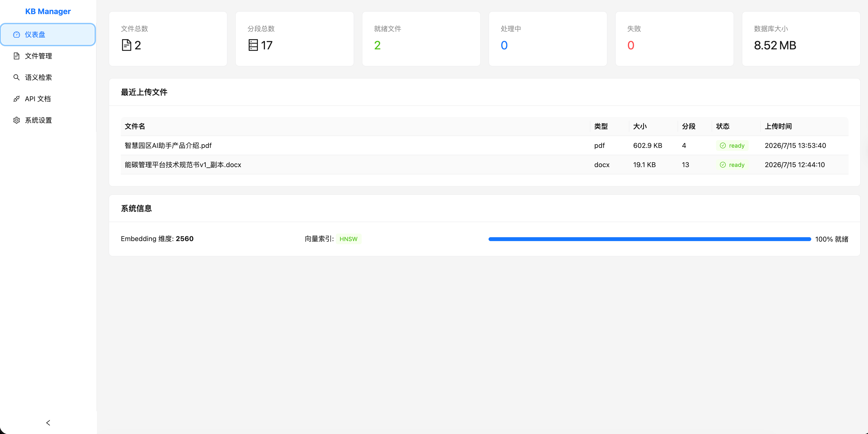This screenshot has height=434, width=868.
Task: Open the 语义检索 menu item
Action: click(48, 77)
